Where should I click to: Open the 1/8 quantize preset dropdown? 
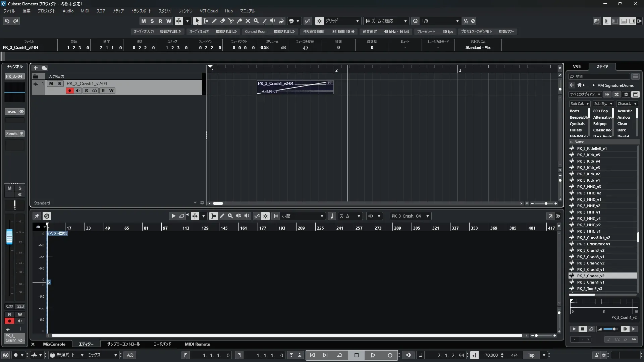[x=440, y=21]
